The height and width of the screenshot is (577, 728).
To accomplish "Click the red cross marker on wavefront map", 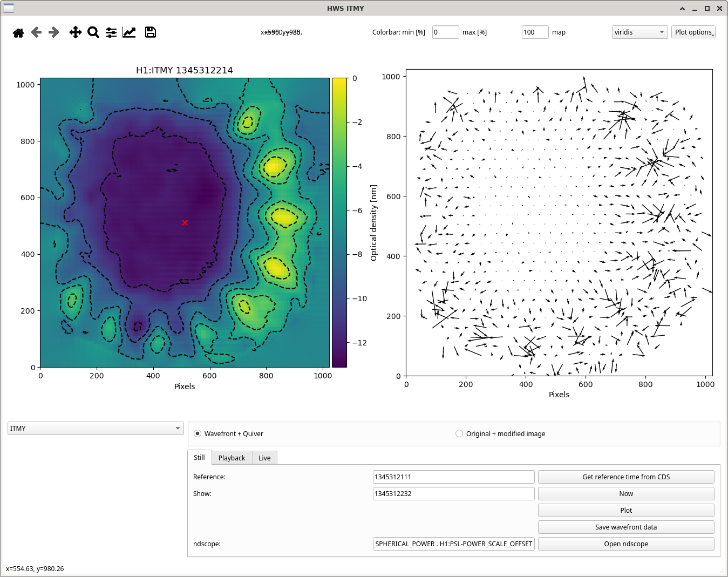I will [x=185, y=222].
